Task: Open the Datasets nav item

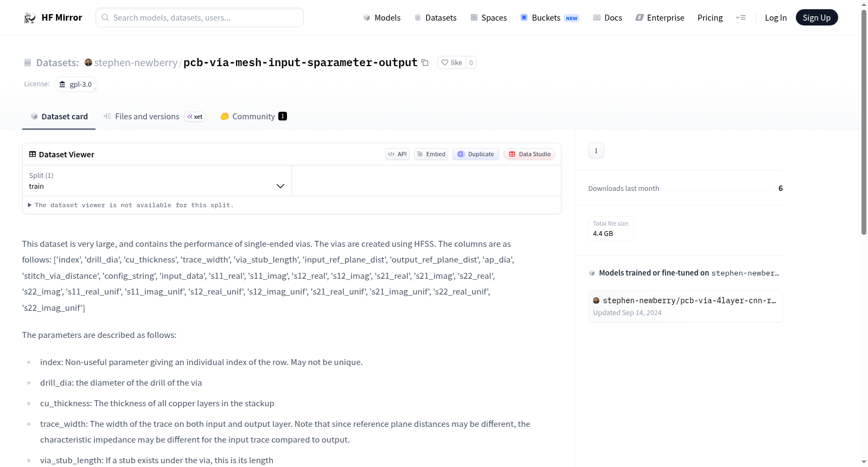Action: pos(436,18)
